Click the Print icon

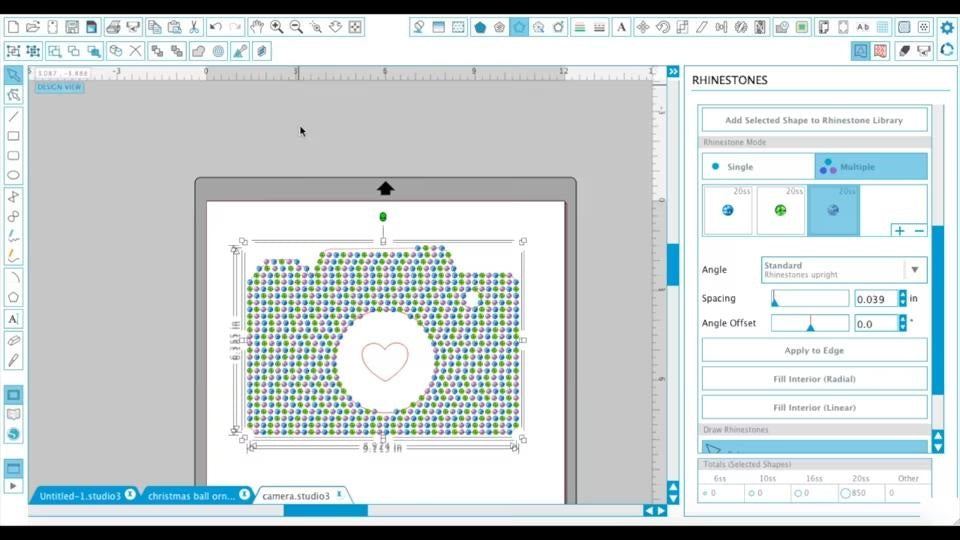click(x=113, y=27)
